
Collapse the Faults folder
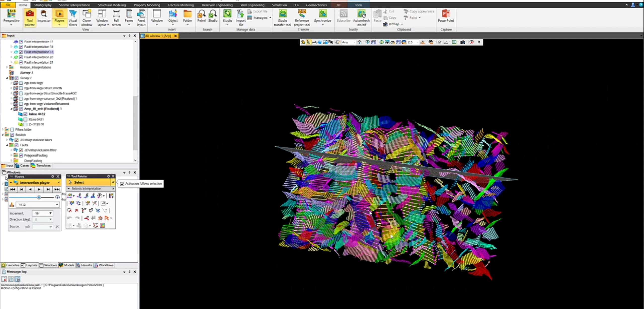(x=7, y=145)
